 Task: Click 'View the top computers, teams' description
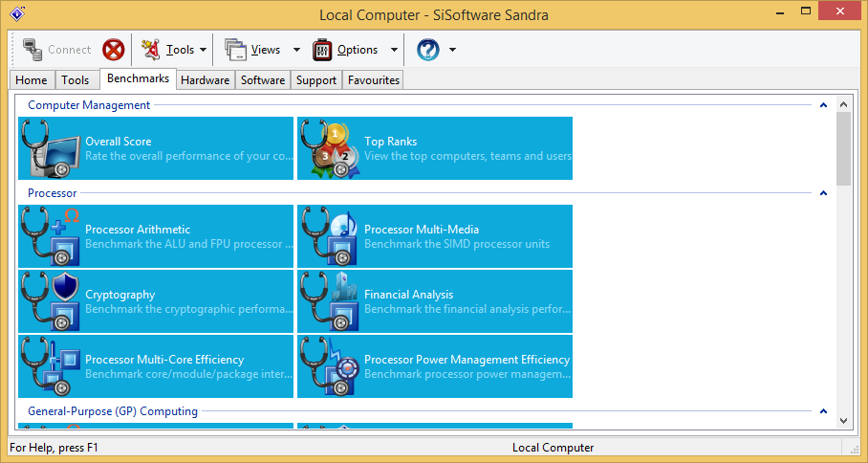coord(467,156)
